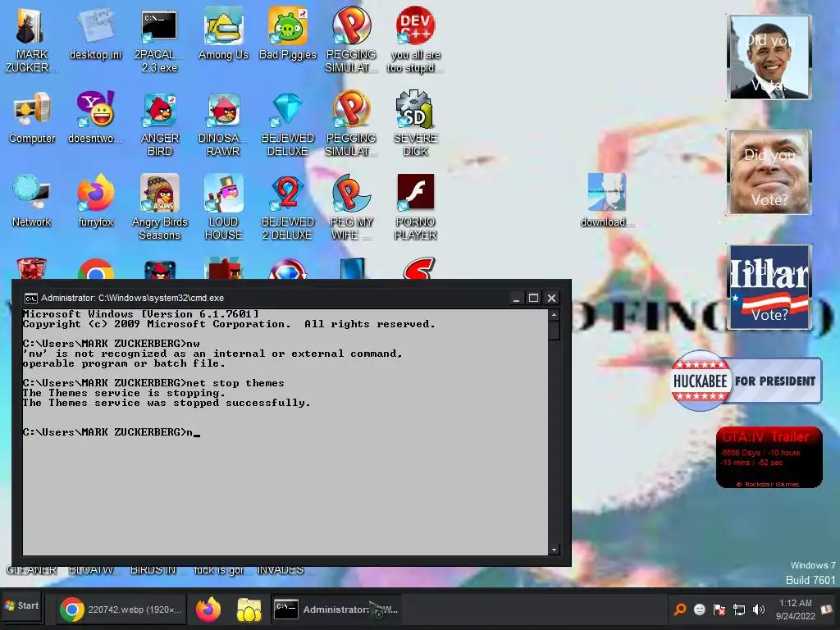Click the GTA:IV Trailer countdown gadget
Viewport: 840px width, 630px height.
point(769,458)
